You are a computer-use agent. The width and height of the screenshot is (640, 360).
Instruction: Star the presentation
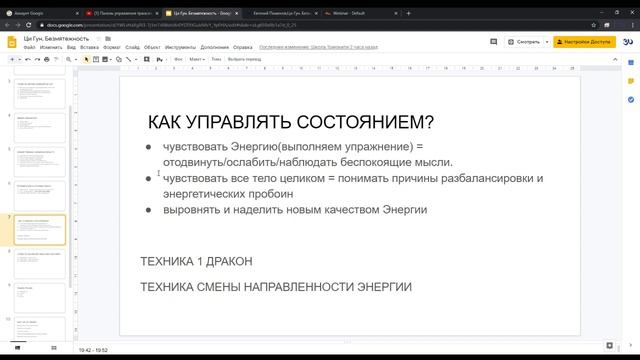click(98, 38)
